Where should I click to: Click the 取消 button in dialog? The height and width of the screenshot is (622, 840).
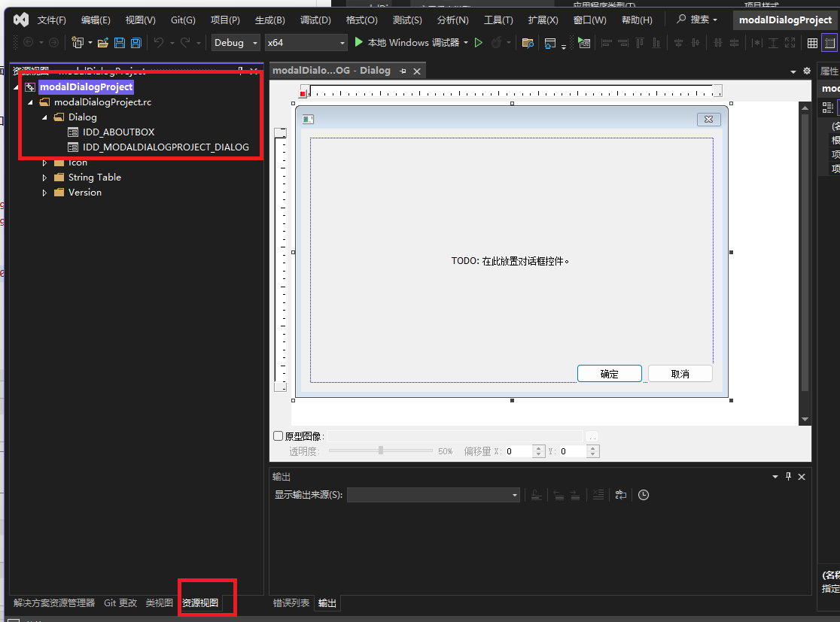(680, 374)
